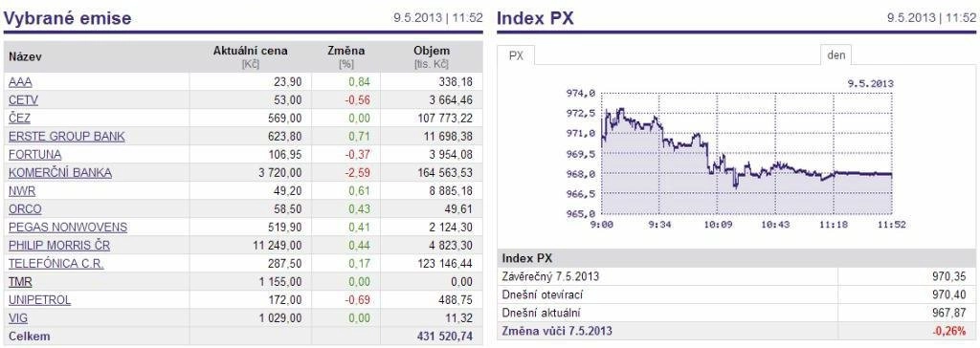Open the CETV stock link

(23, 100)
